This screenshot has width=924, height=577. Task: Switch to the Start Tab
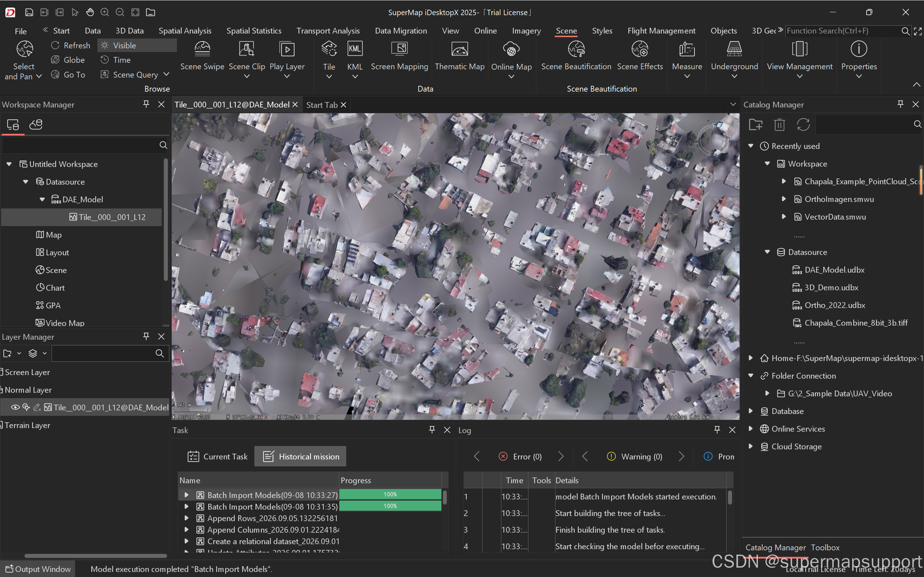tap(322, 105)
